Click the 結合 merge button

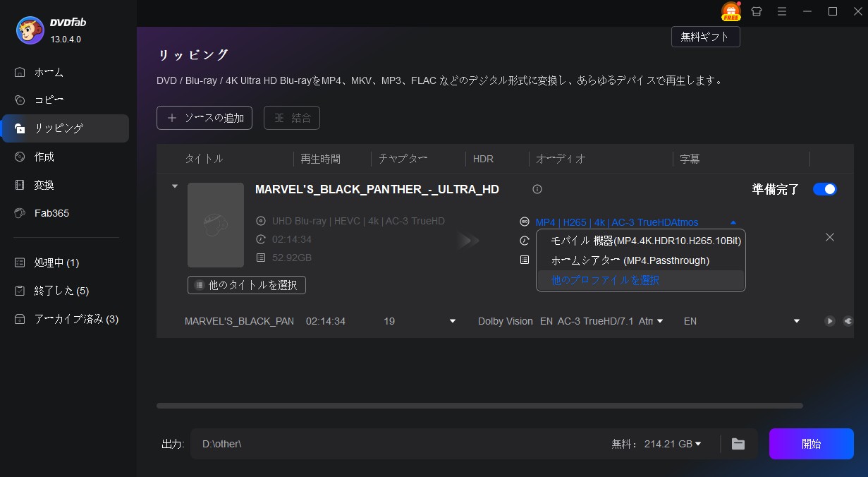click(x=292, y=118)
